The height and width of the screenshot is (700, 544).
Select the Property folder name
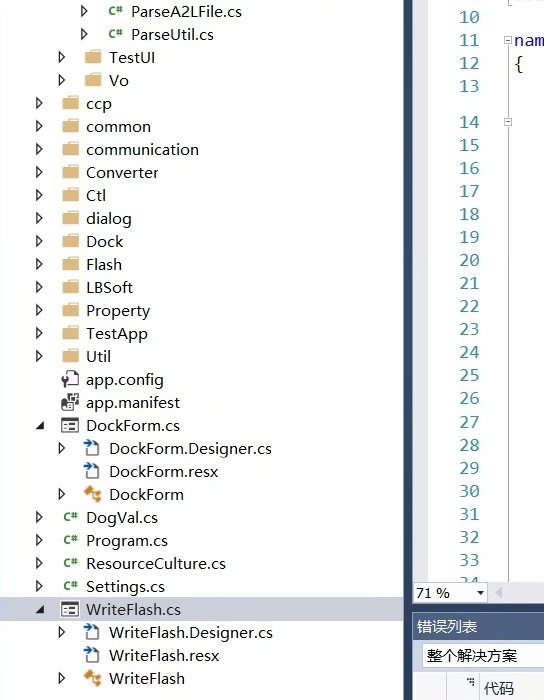118,311
